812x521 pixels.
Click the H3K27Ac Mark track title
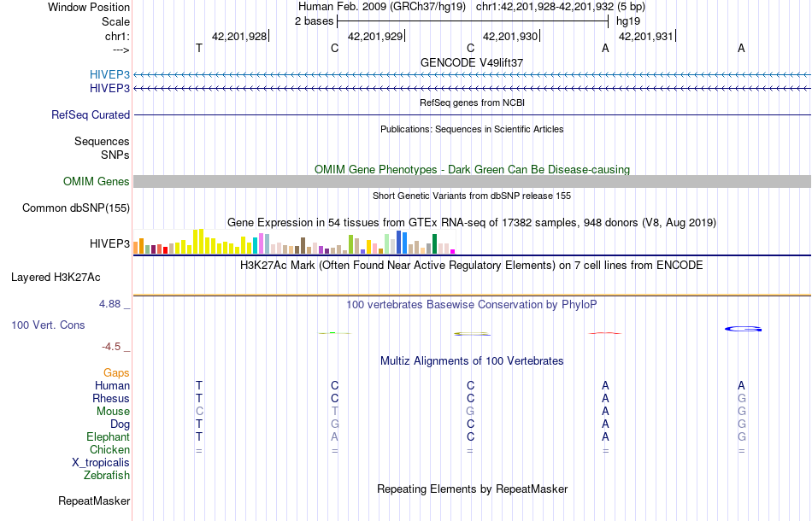[x=471, y=266]
